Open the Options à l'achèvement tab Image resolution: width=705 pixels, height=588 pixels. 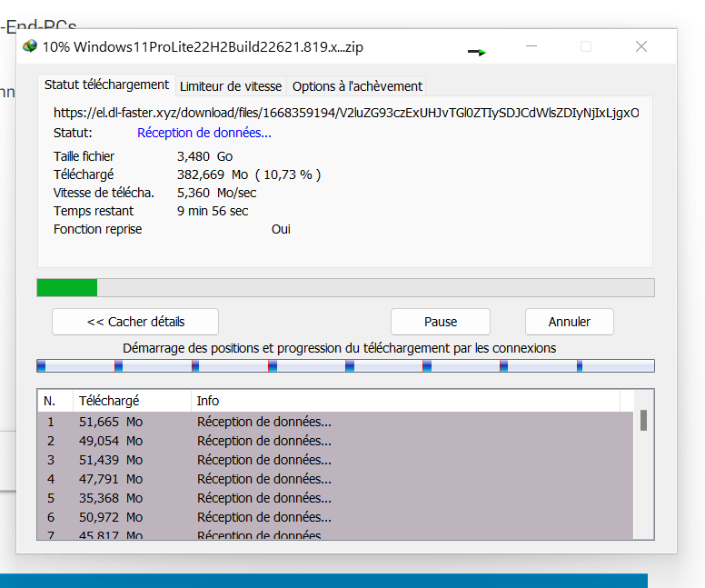(x=357, y=86)
